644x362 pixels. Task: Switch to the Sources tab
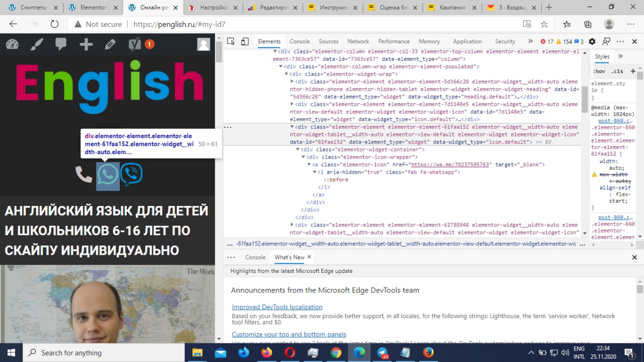click(329, 41)
